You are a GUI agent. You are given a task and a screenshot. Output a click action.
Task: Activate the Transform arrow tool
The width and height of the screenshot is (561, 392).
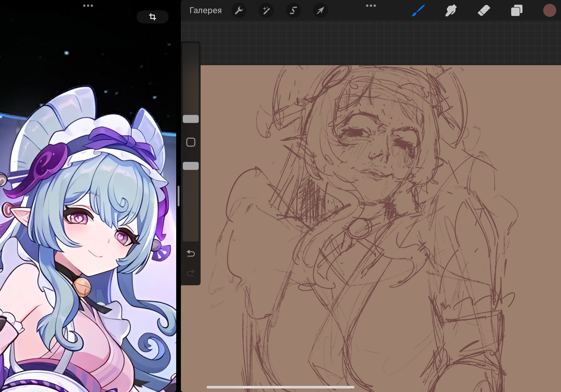pyautogui.click(x=320, y=11)
